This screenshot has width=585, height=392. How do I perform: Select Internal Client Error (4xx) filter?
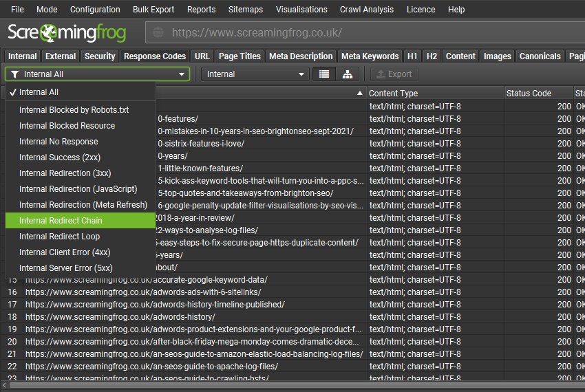click(x=81, y=252)
